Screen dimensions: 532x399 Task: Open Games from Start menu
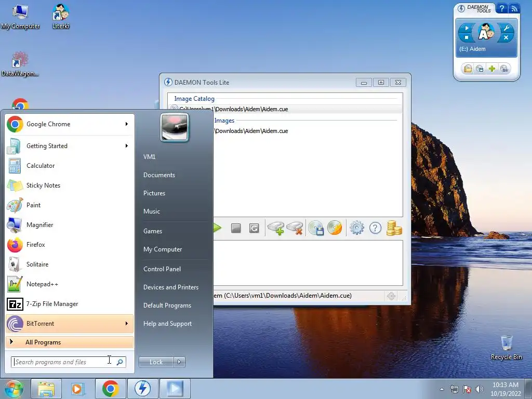(153, 231)
